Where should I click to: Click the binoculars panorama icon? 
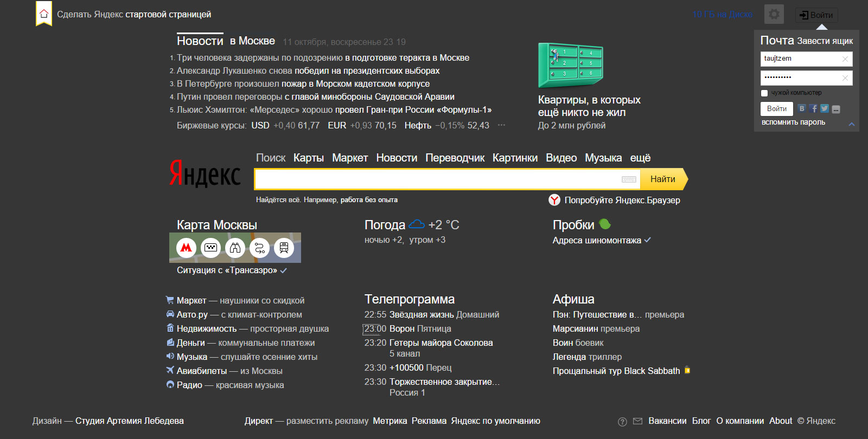tap(235, 248)
